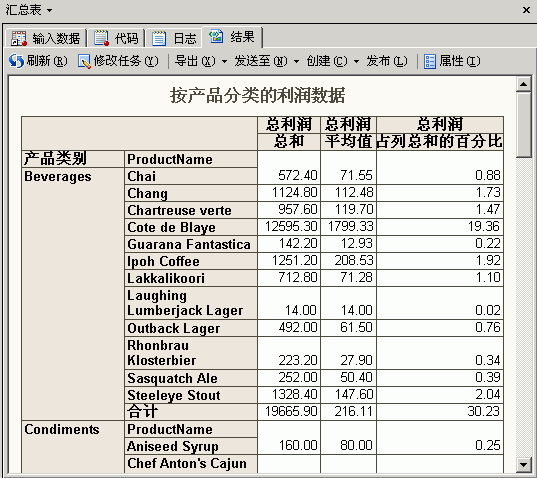Switch to the 输入数据 tab
Viewport: 537px width, 478px height.
tap(46, 38)
